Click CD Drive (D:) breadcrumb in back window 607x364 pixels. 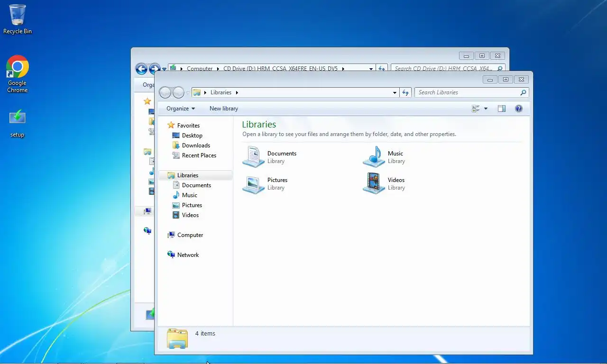[280, 69]
